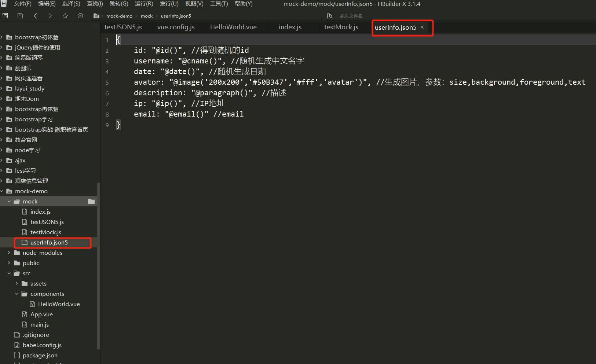Screen dimensions: 596x364
Task: Click the 输入文件名 search field
Action: point(351,16)
